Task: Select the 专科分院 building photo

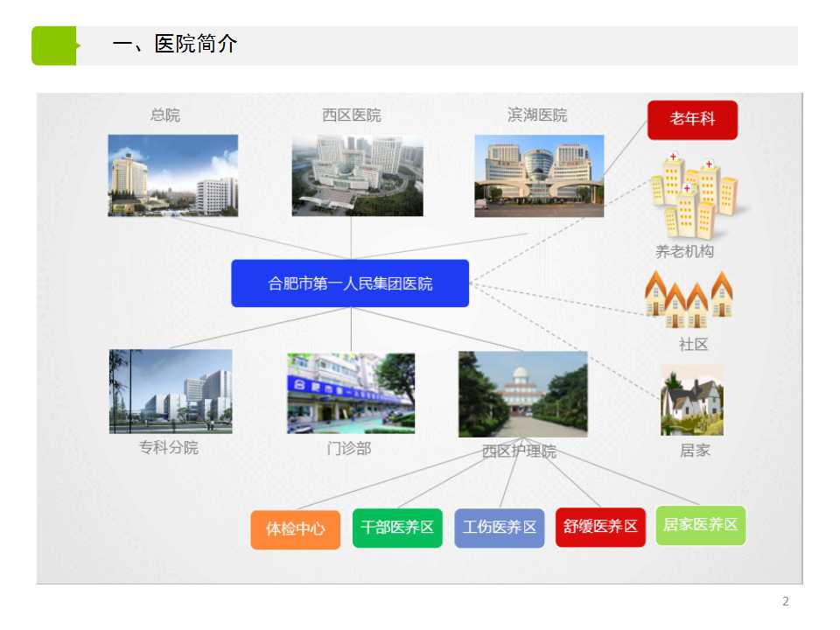Action: point(171,391)
